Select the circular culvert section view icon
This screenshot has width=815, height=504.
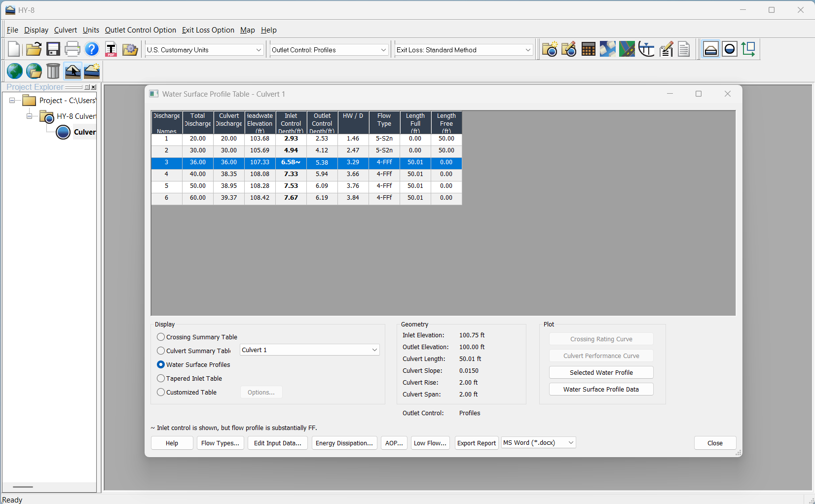[x=729, y=49]
